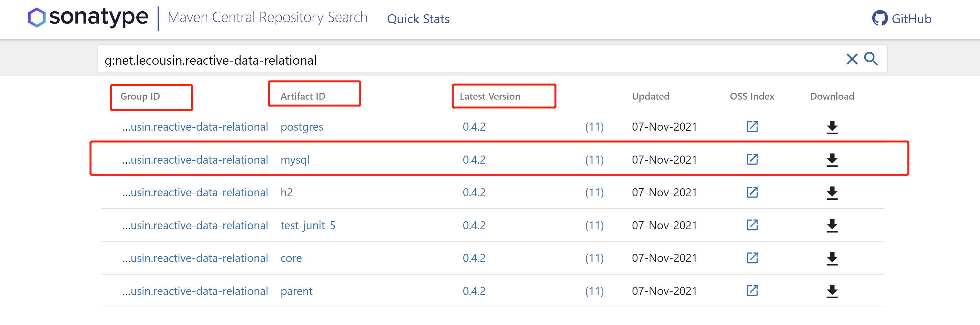Click the Download column header
This screenshot has width=980, height=325.
click(x=832, y=96)
